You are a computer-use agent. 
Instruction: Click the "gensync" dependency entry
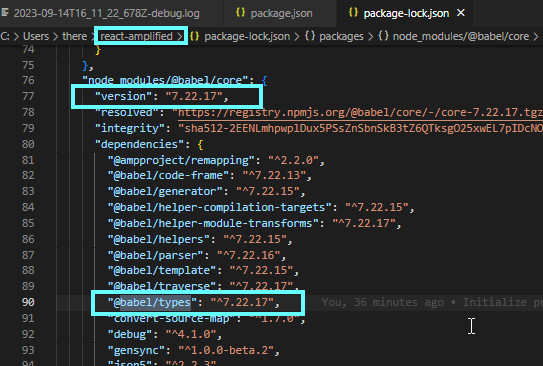click(194, 350)
